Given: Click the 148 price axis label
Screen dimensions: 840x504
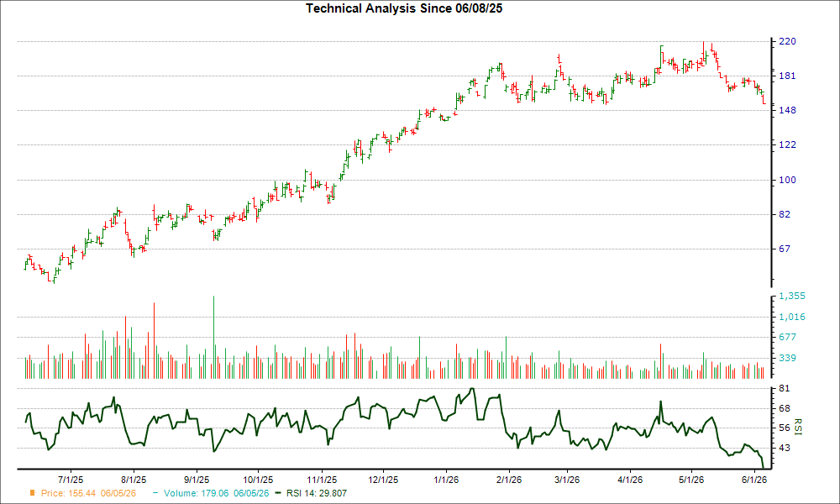Looking at the screenshot, I should 787,110.
